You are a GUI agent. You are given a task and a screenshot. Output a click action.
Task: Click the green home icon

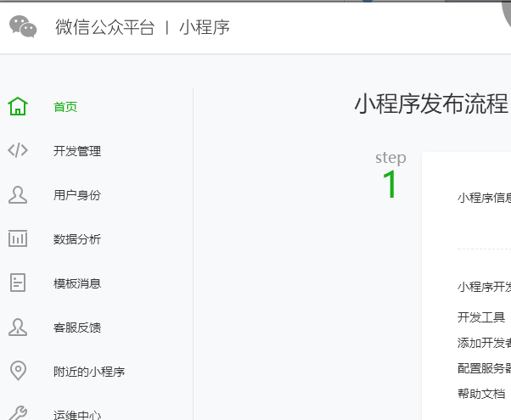pos(18,107)
